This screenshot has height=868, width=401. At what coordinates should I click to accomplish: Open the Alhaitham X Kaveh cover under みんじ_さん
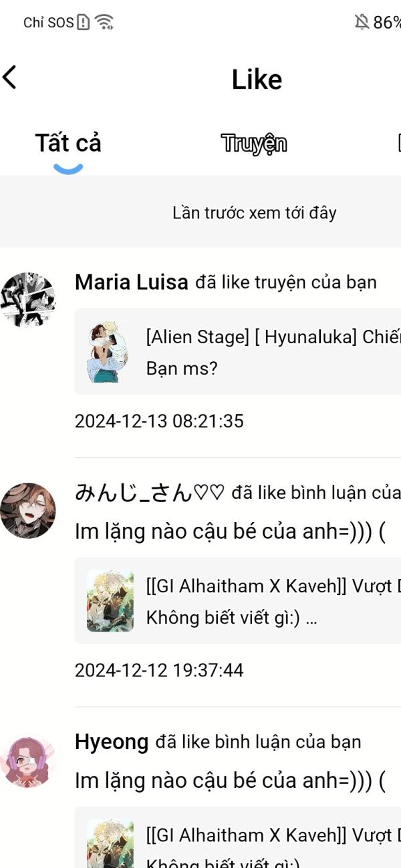[110, 601]
